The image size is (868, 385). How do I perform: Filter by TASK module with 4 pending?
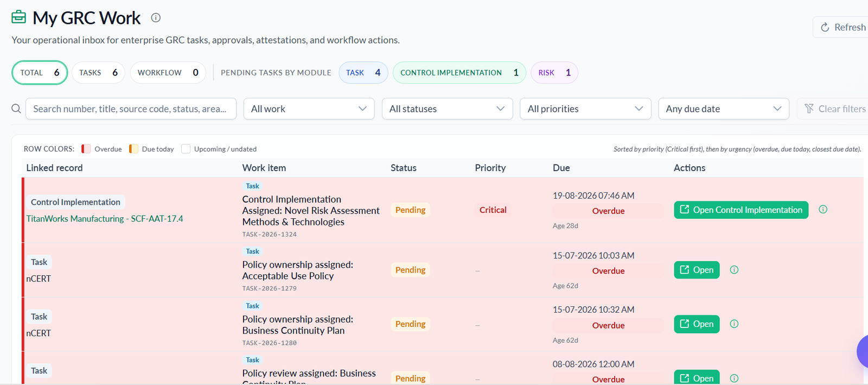coord(363,73)
